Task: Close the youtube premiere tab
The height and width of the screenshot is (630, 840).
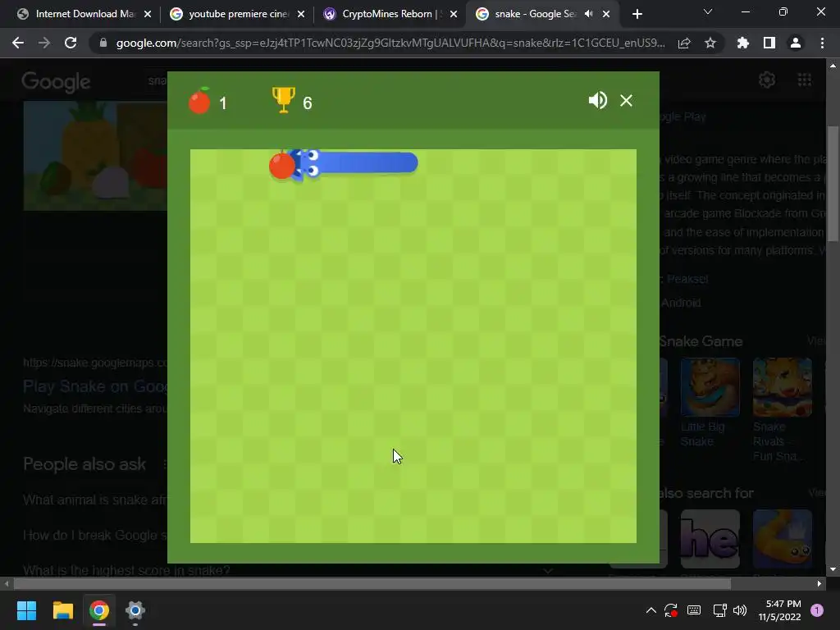Action: pos(301,14)
